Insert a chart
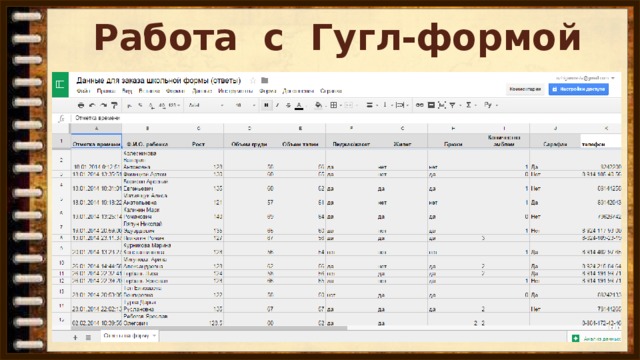 (442, 105)
